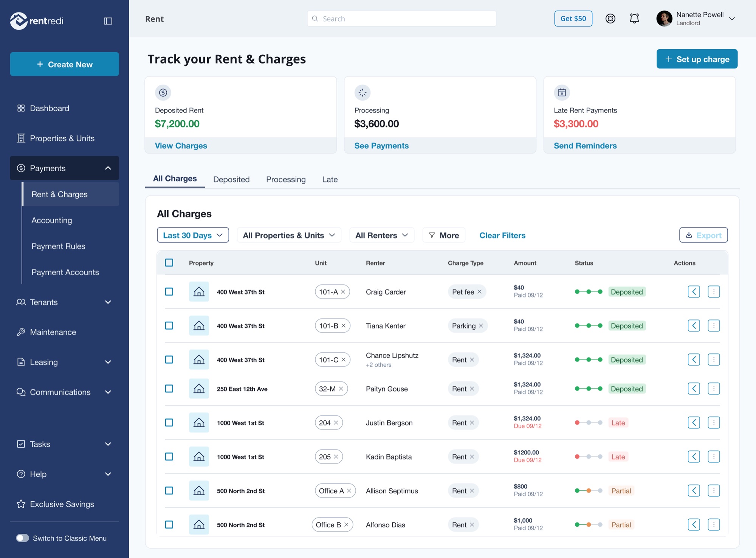Screen dimensions: 756x558
Task: Check the Paityn Gouse row checkbox
Action: click(169, 389)
